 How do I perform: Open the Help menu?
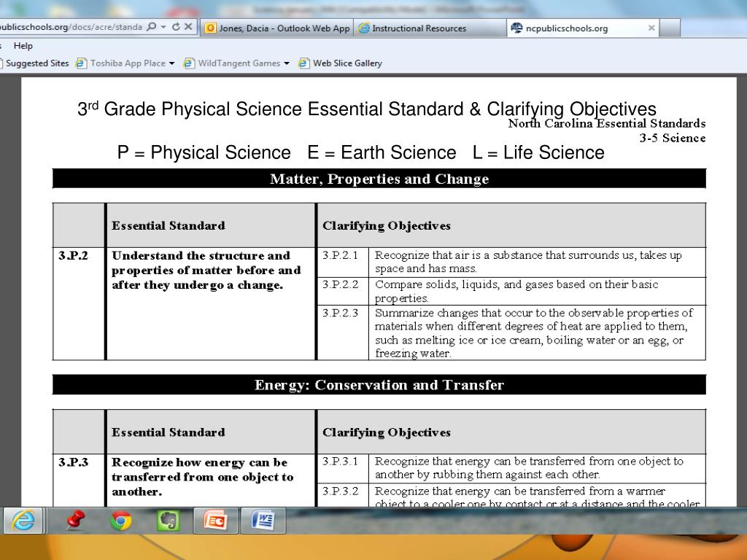coord(23,46)
